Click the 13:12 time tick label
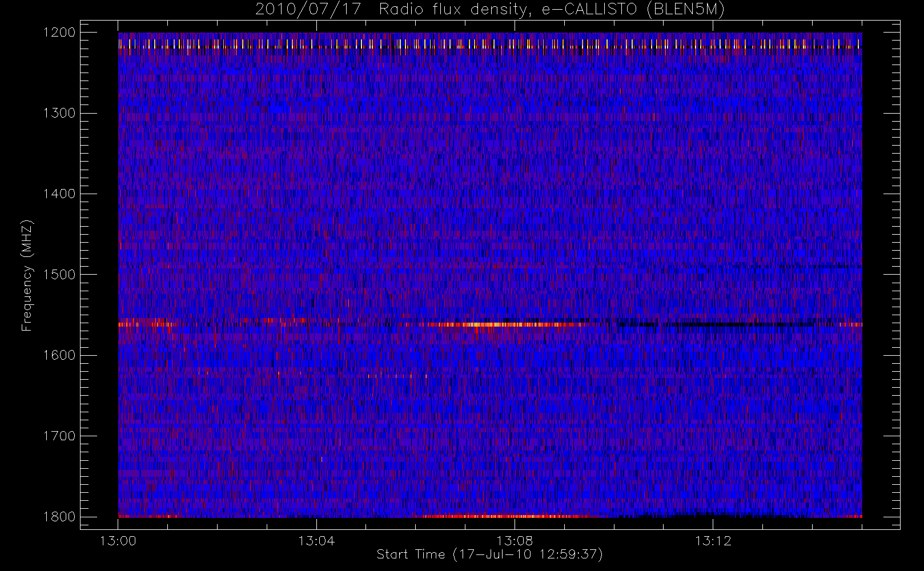Viewport: 924px width, 571px height. [713, 541]
